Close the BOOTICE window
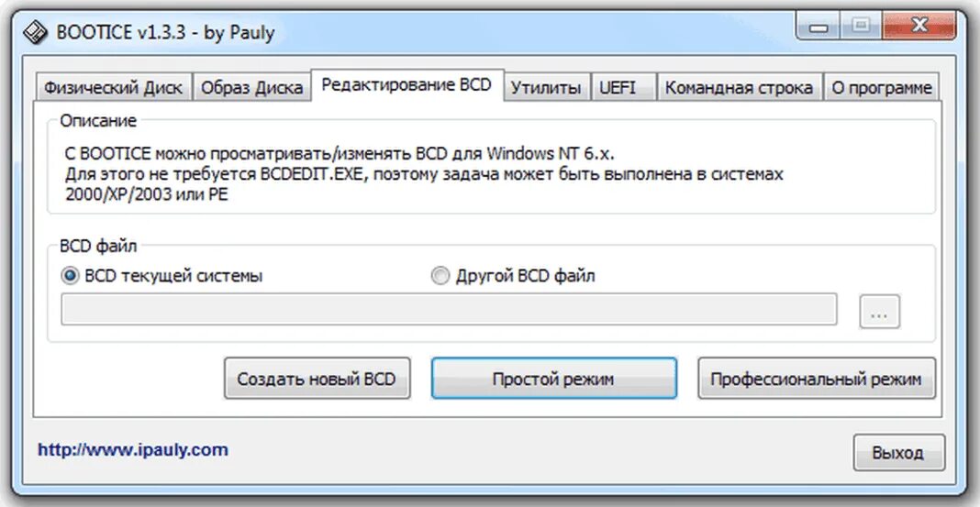 click(920, 27)
